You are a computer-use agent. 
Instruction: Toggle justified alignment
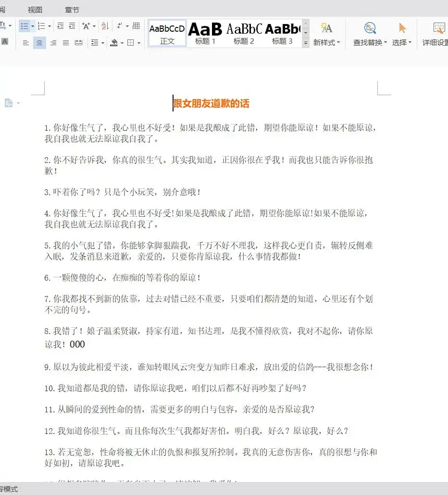pyautogui.click(x=67, y=42)
